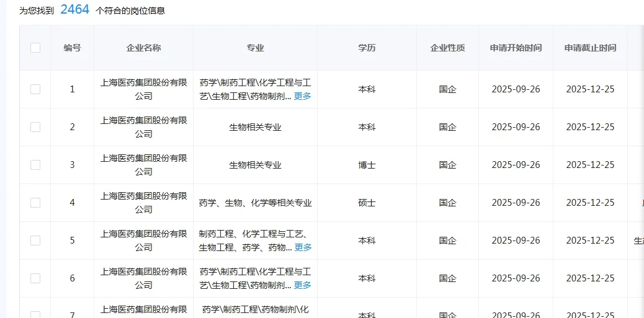
Task: Select start date 2025-09-26 in row 4
Action: (x=516, y=203)
